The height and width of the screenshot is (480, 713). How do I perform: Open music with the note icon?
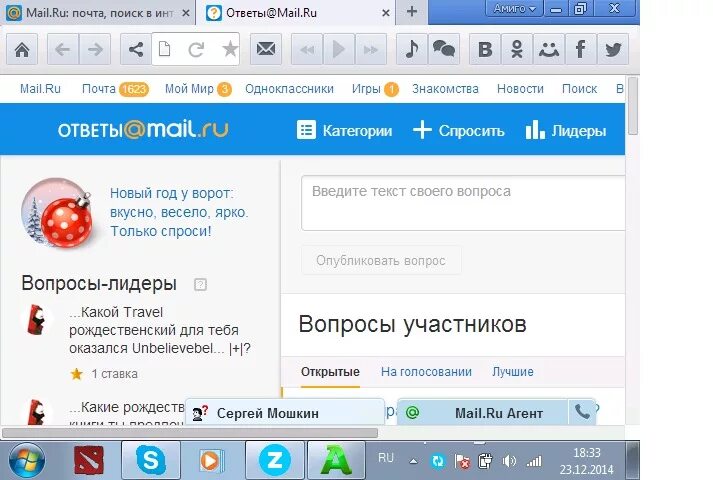412,49
